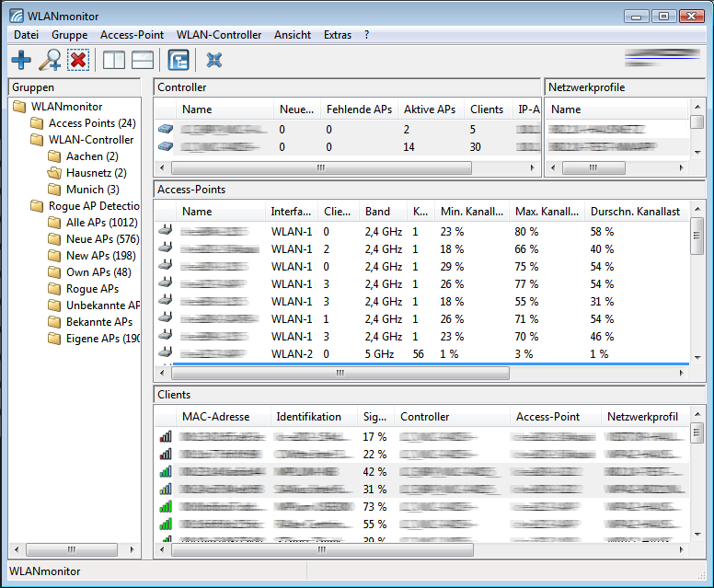Open the WLAN-Controller menu

[219, 35]
